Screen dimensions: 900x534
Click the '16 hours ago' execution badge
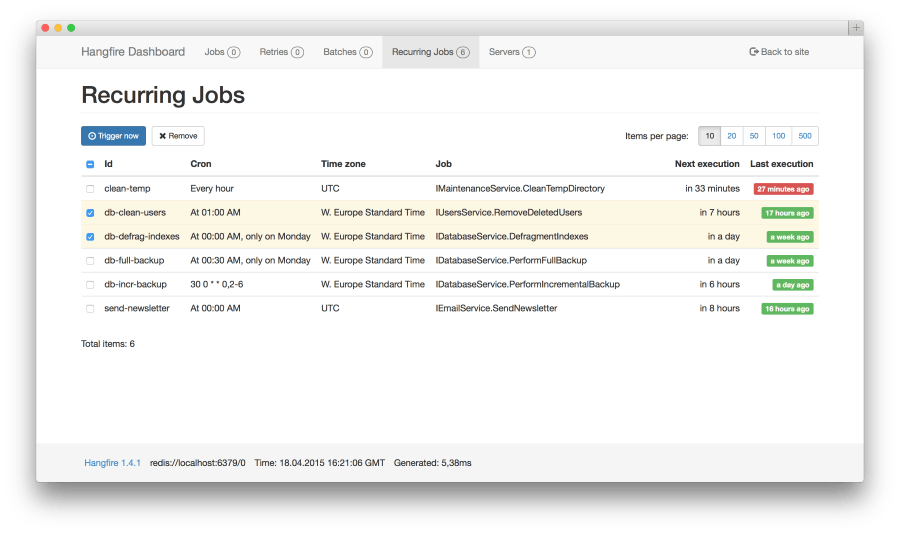click(787, 309)
